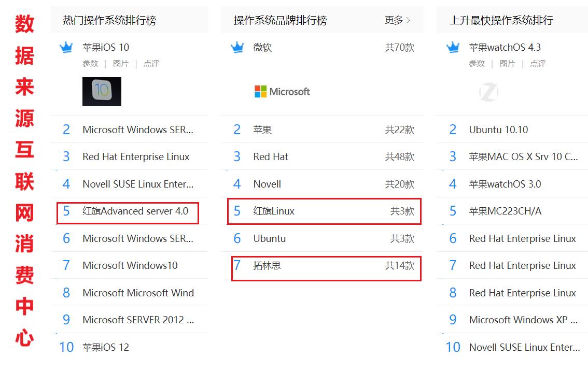Click 共48款 count for Red Hat
588x372 pixels.
click(400, 156)
